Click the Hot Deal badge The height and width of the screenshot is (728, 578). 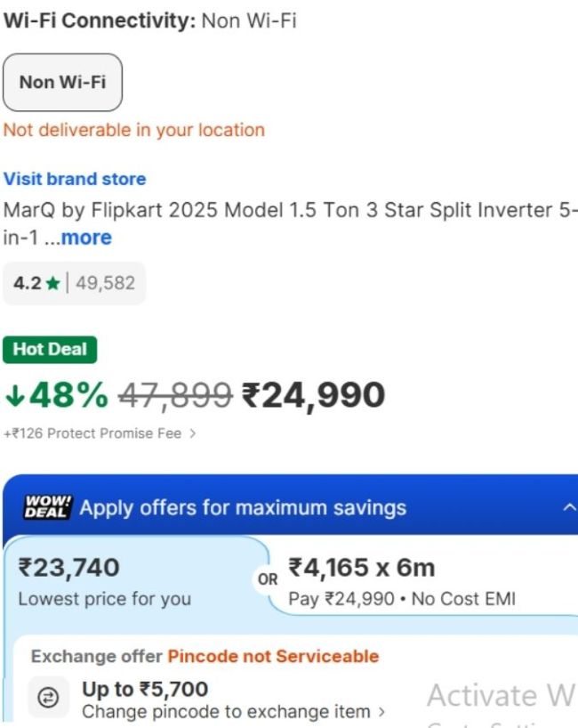click(50, 350)
